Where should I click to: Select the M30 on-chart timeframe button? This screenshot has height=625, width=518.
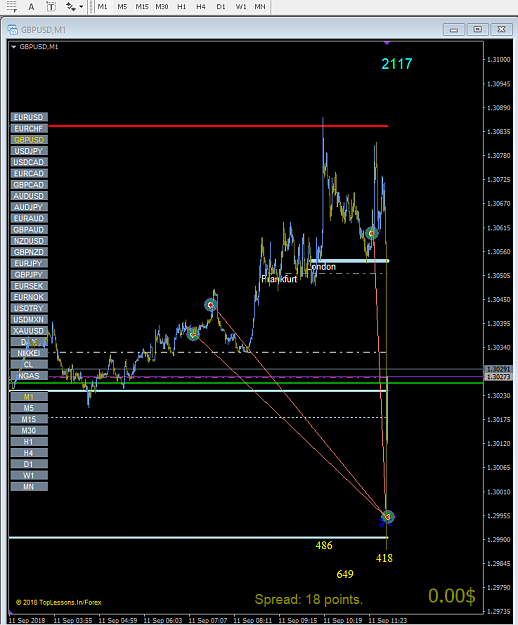click(29, 430)
